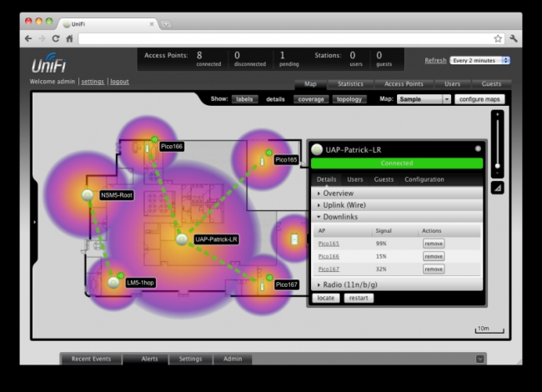Select the UAP-Patrick-LR access point icon on map
This screenshot has height=392, width=542.
tap(182, 239)
